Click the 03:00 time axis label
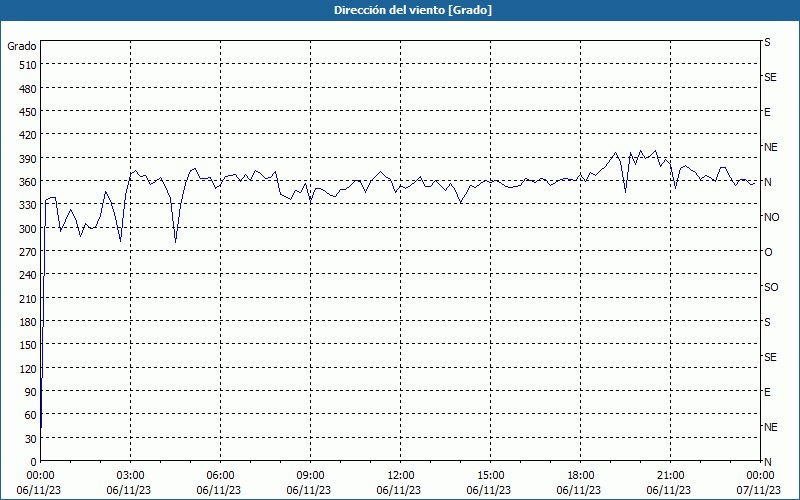800x500 pixels. tap(130, 476)
